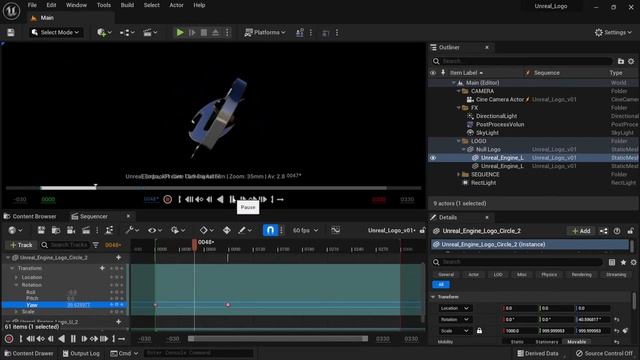
Task: Close the Sequencer tab
Action: pos(128,216)
